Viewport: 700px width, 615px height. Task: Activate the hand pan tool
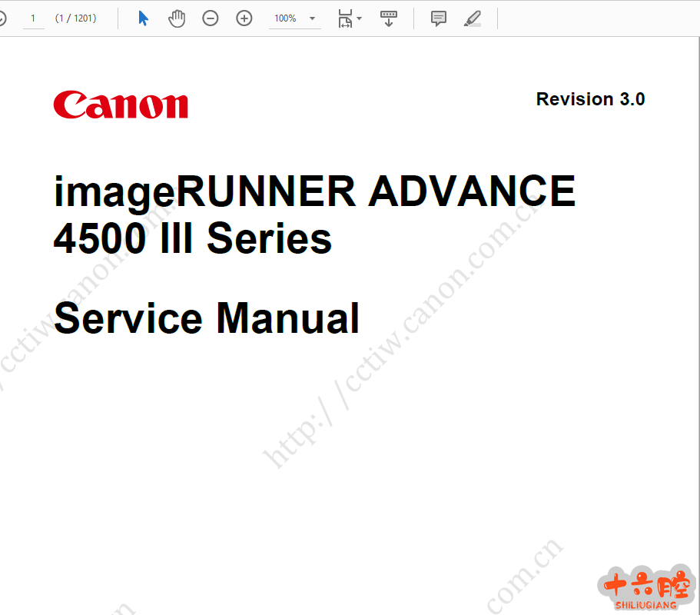(x=177, y=18)
